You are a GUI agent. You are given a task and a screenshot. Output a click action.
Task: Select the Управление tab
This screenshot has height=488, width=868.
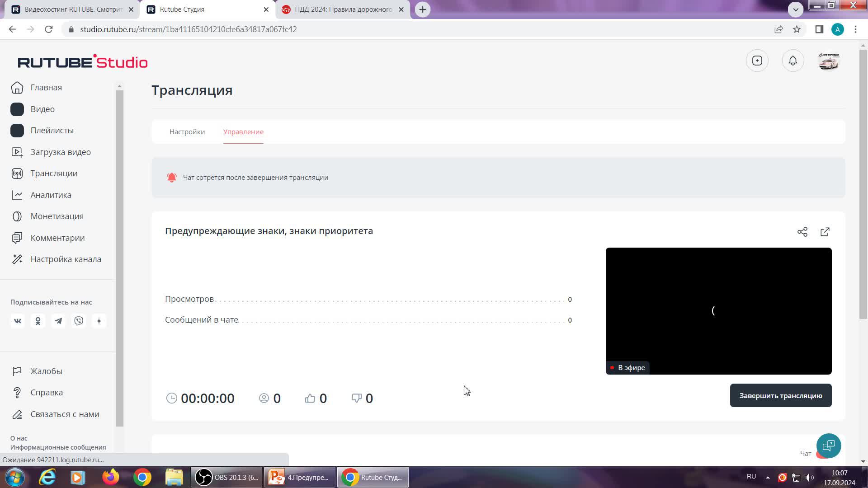click(243, 131)
